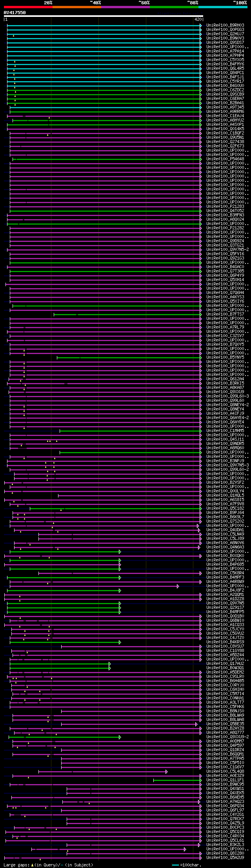
Task: Click hit label UniRef100_P21283
Action: pos(225,206)
